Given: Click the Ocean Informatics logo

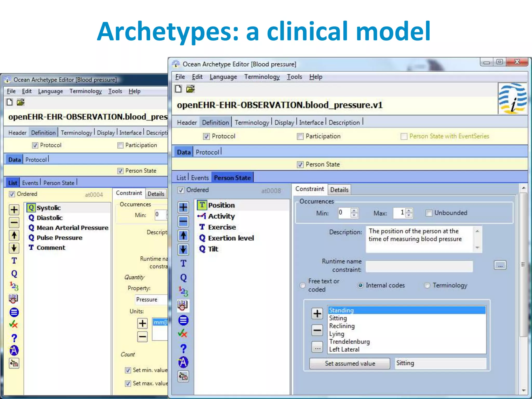Looking at the screenshot, I should (512, 99).
